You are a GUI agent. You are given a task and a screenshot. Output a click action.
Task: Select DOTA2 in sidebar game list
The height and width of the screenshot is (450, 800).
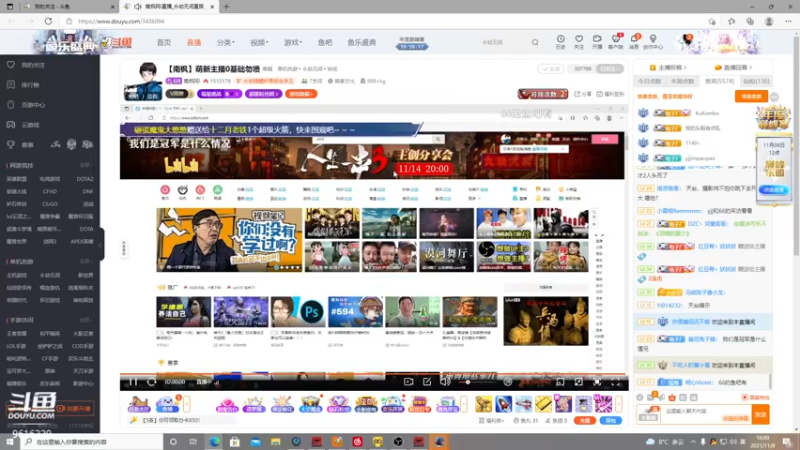[x=85, y=179]
